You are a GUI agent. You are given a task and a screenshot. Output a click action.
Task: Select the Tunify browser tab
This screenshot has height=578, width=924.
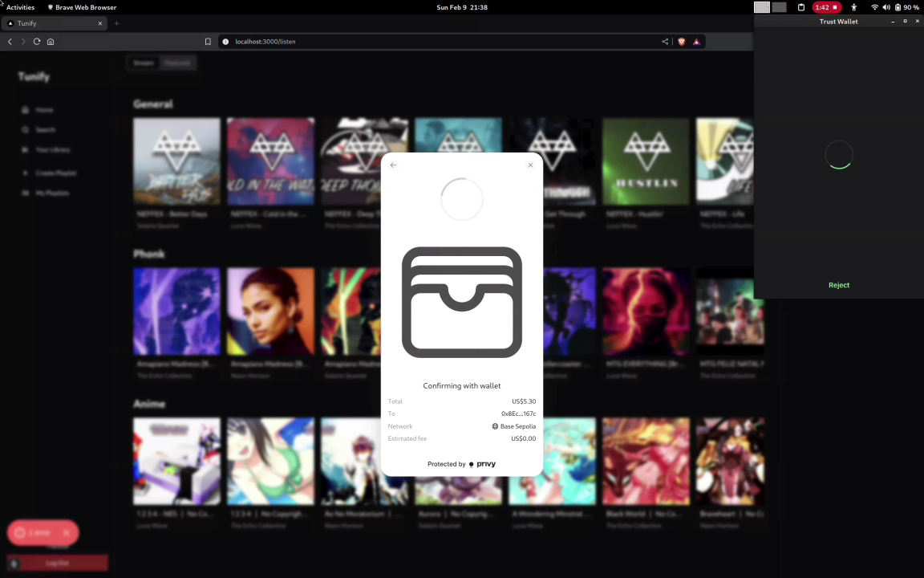[55, 23]
